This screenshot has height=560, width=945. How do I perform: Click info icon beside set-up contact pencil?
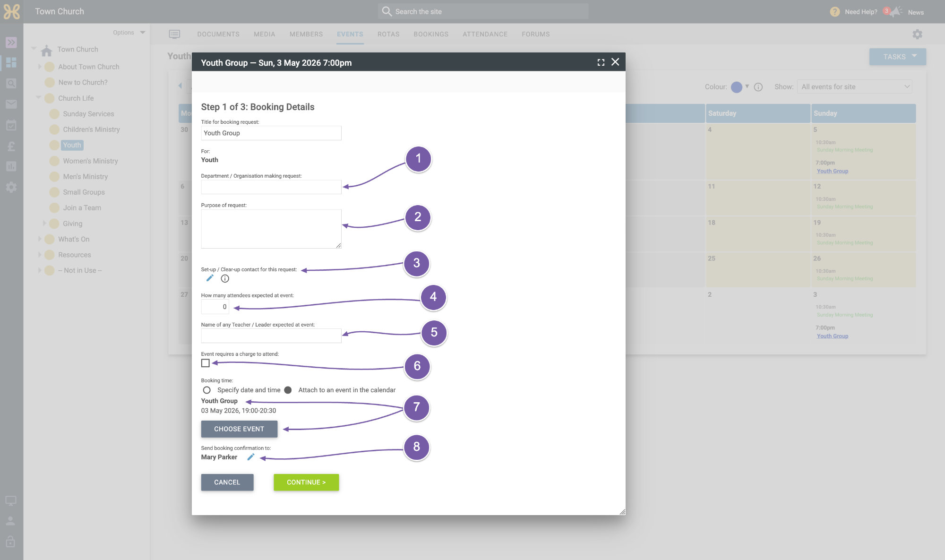pos(225,279)
